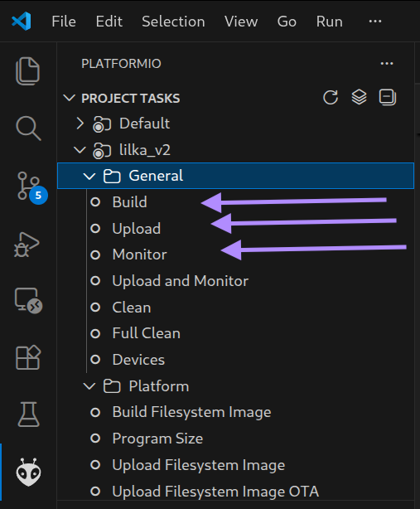Open the View menu
Image resolution: width=420 pixels, height=509 pixels.
click(241, 22)
